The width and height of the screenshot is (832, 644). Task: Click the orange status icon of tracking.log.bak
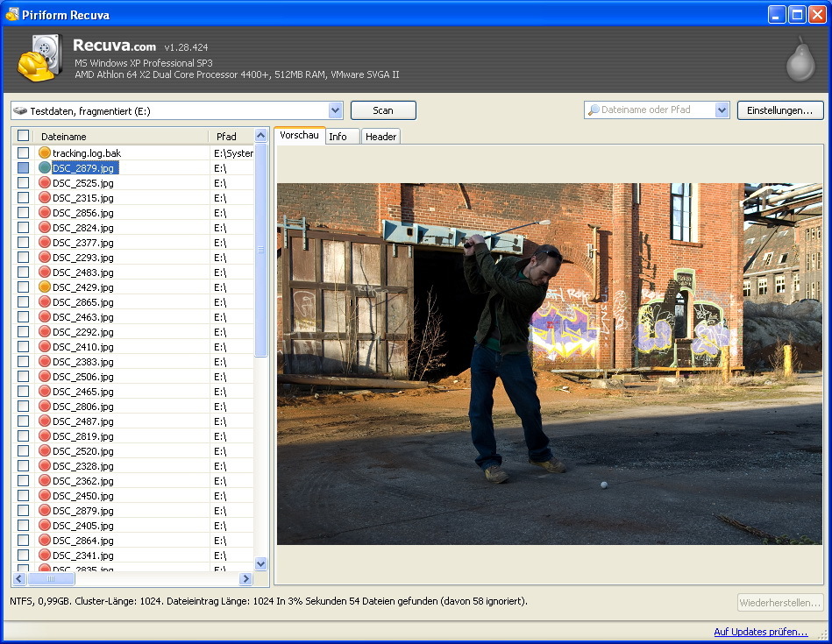pos(45,153)
